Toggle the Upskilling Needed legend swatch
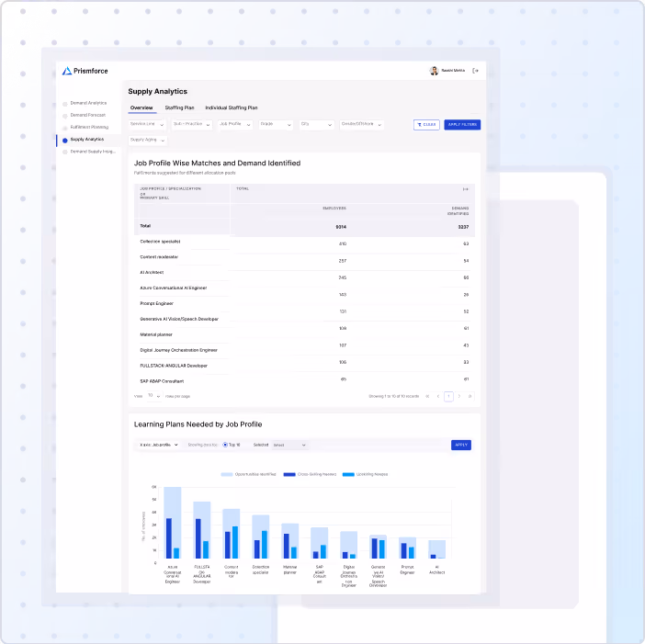This screenshot has width=645, height=644. [348, 475]
